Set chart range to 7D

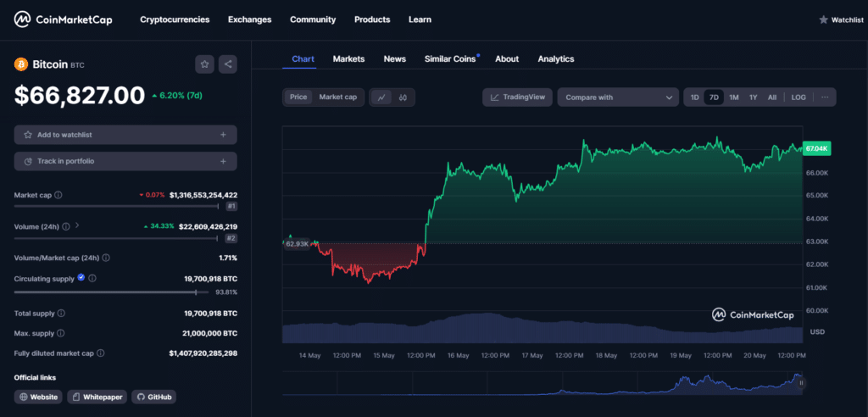pyautogui.click(x=714, y=97)
